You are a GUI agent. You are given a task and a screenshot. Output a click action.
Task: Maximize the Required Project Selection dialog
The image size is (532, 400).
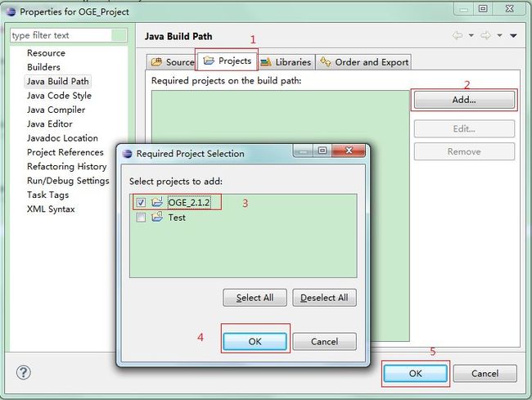[322, 151]
